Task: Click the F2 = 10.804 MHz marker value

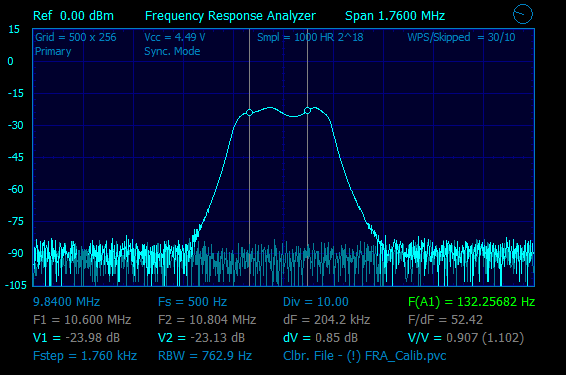Action: coord(207,320)
